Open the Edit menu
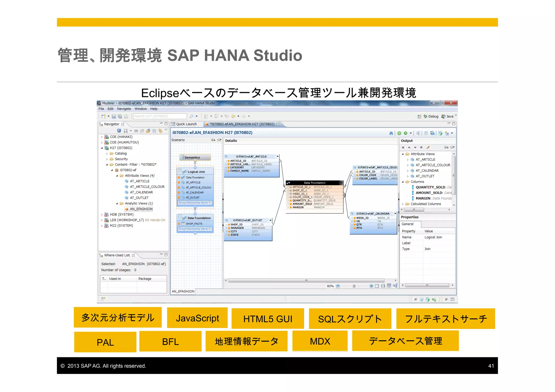The width and height of the screenshot is (555, 392). [110, 109]
